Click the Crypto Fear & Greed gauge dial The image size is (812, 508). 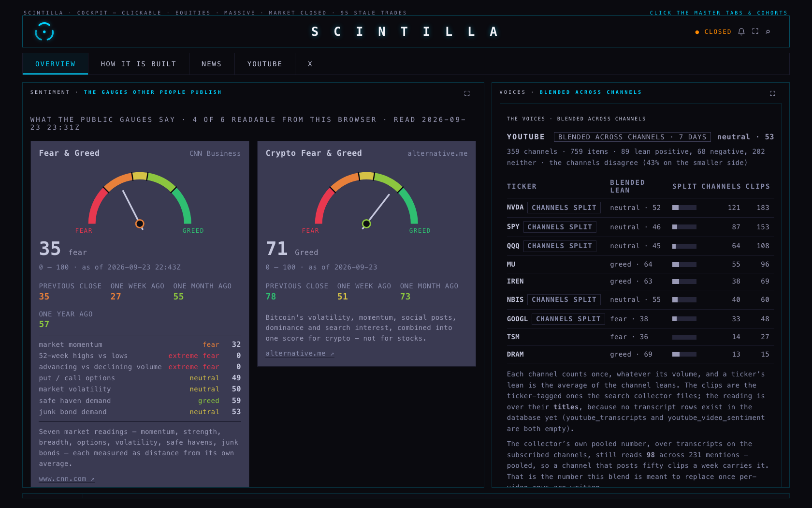point(366,198)
